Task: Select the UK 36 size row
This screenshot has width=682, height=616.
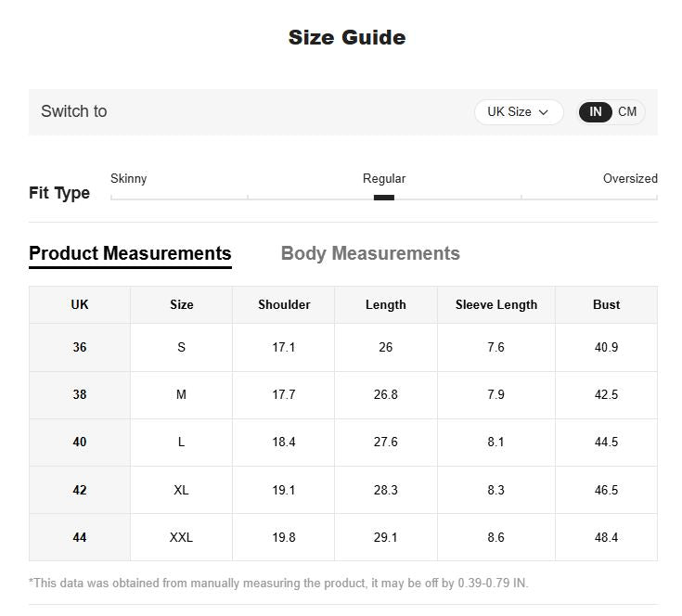Action: pyautogui.click(x=343, y=347)
